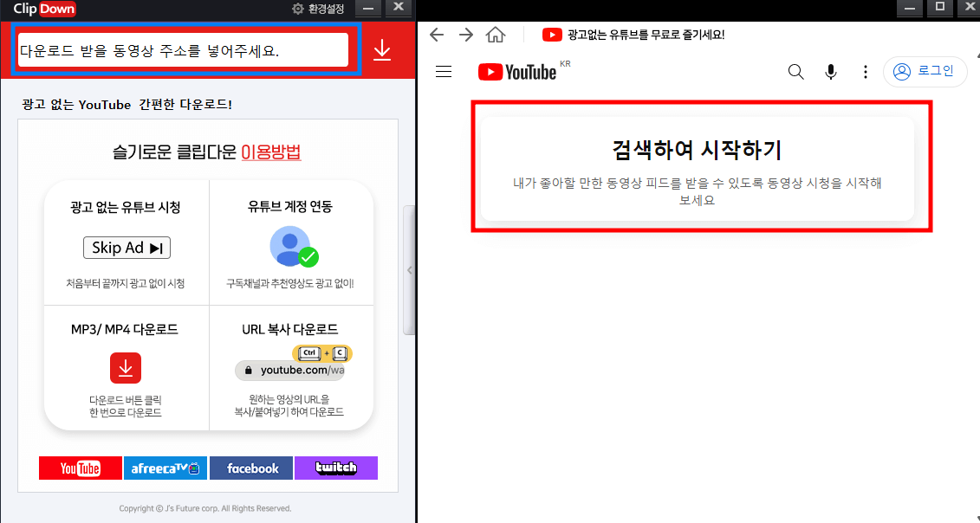
Task: Maximize the browser pane window
Action: point(939,8)
